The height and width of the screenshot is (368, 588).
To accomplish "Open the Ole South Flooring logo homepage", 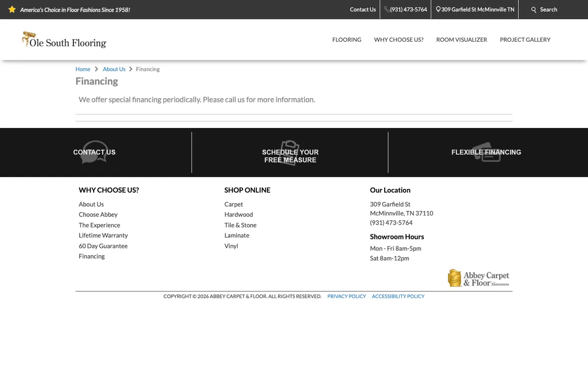I will tap(64, 40).
